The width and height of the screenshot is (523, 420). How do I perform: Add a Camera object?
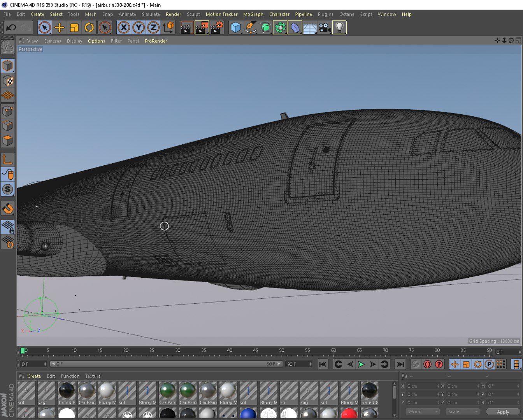point(325,27)
